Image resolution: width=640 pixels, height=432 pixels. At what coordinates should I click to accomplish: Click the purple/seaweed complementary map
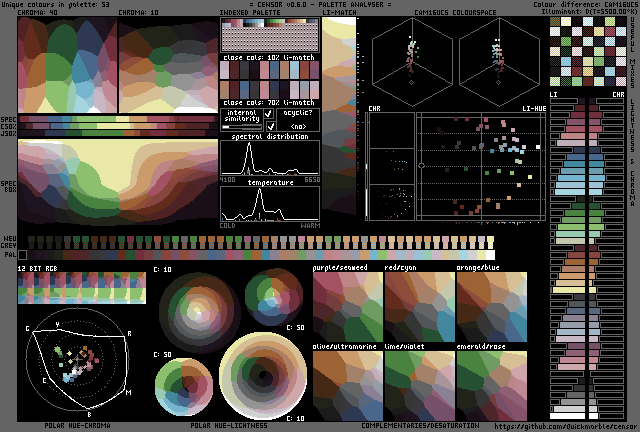point(348,307)
